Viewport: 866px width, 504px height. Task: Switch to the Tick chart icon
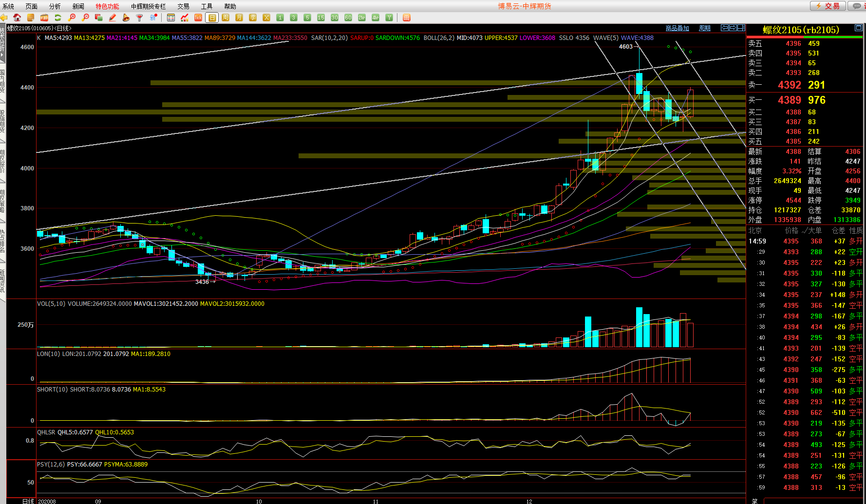click(x=198, y=18)
